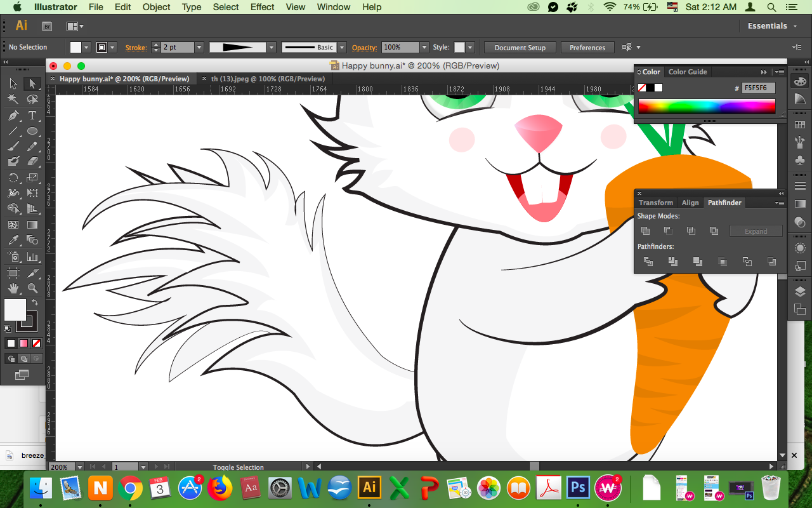Open the Stroke weight dropdown
This screenshot has height=508, width=812.
pyautogui.click(x=199, y=48)
